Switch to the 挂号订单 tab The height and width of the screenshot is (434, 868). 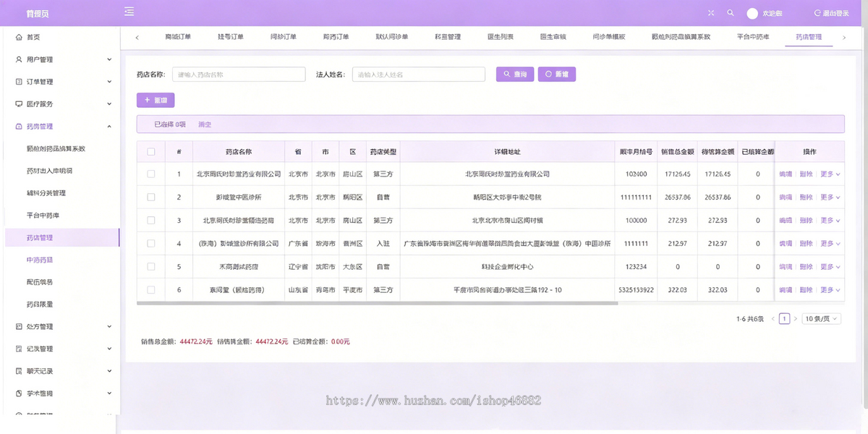pos(231,37)
